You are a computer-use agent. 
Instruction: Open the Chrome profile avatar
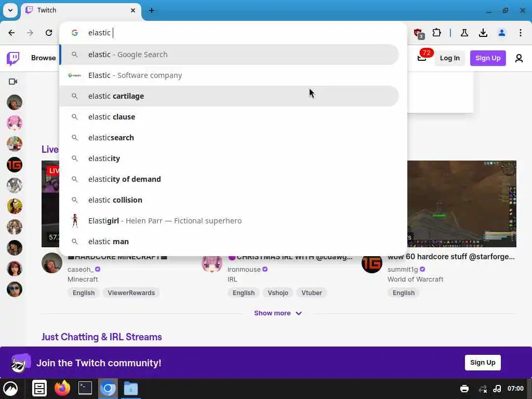(x=502, y=33)
